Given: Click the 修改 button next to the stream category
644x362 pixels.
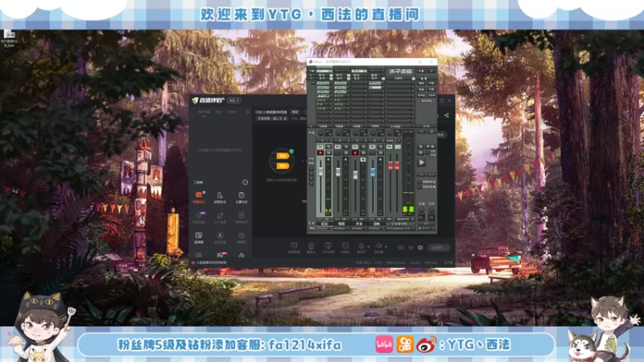Looking at the screenshot, I should [295, 112].
